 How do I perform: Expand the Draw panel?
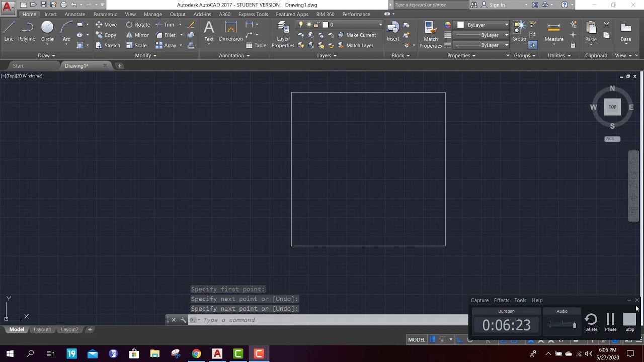[x=46, y=55]
